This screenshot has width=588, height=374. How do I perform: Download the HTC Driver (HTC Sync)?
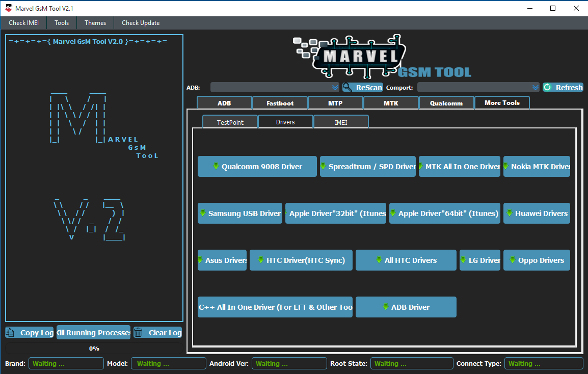[x=301, y=260]
